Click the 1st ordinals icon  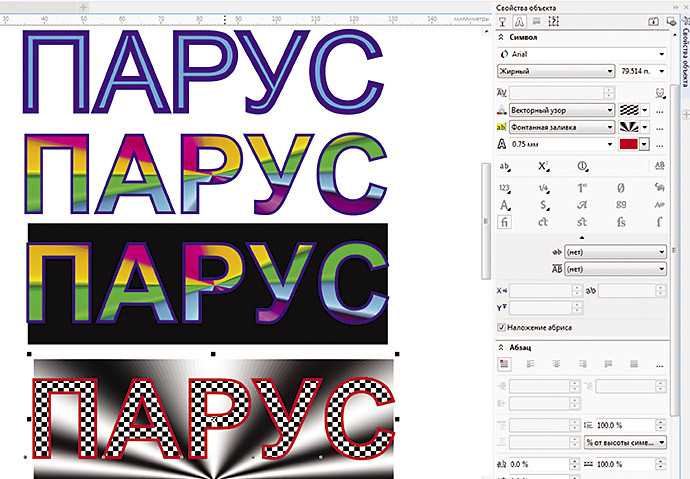click(582, 188)
